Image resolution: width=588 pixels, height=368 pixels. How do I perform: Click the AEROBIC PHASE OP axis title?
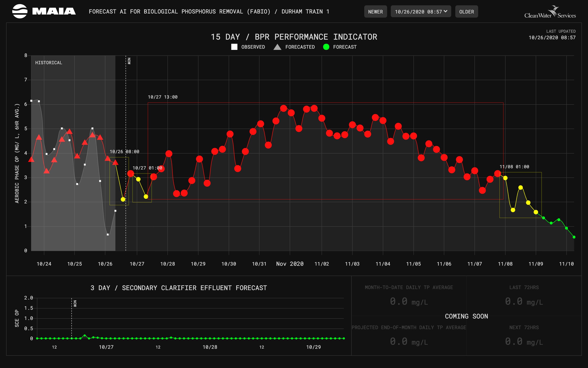point(17,153)
